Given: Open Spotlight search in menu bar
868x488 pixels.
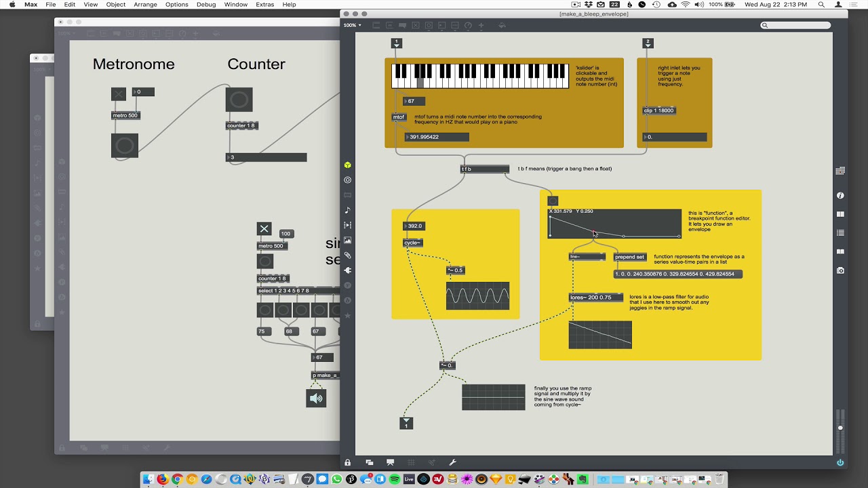Looking at the screenshot, I should click(x=821, y=5).
